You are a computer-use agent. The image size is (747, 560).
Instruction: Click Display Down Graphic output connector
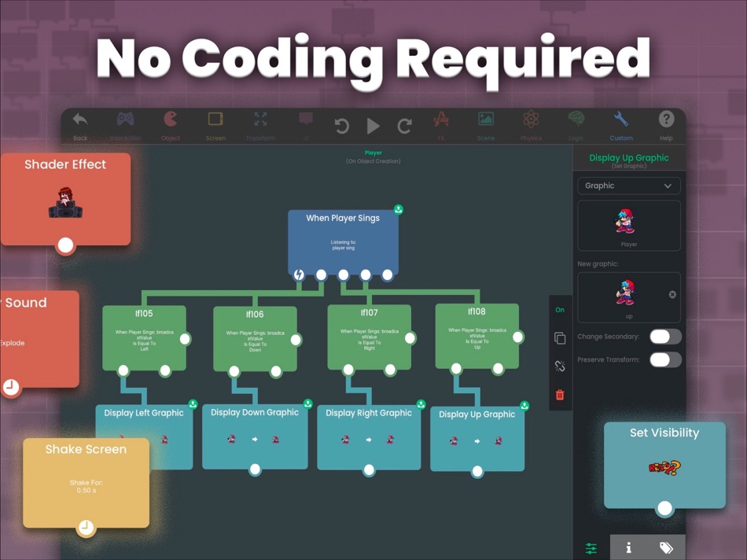point(255,470)
